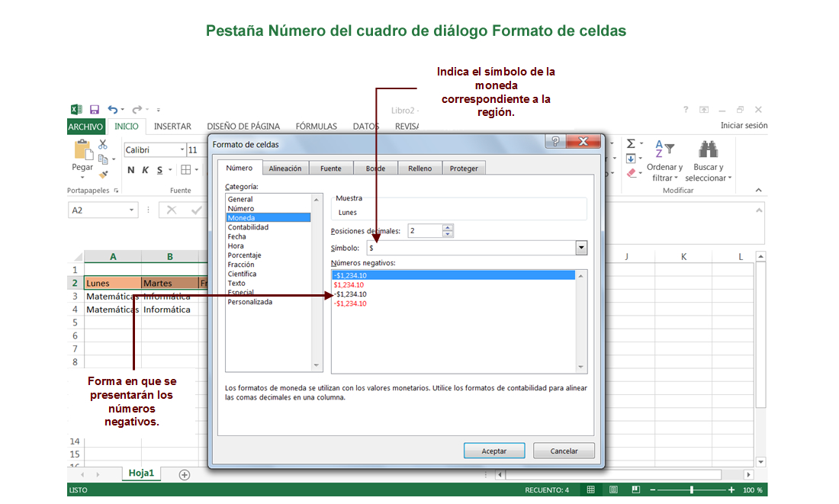Select the Porcentaje category
This screenshot has height=504, width=839.
click(x=245, y=255)
